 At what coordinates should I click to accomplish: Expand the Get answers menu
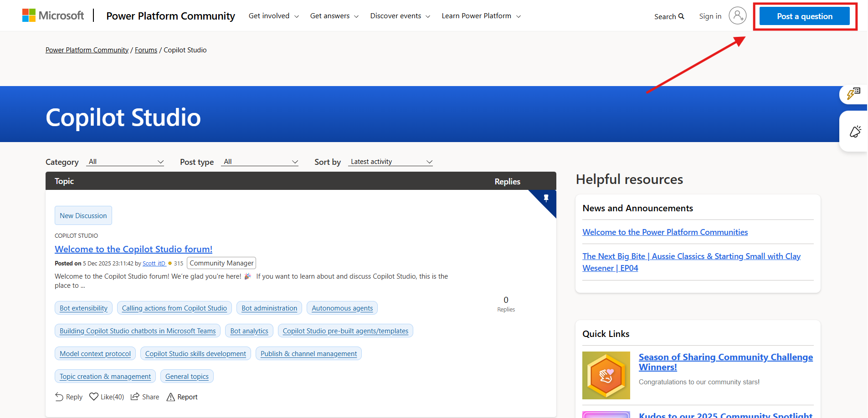334,16
